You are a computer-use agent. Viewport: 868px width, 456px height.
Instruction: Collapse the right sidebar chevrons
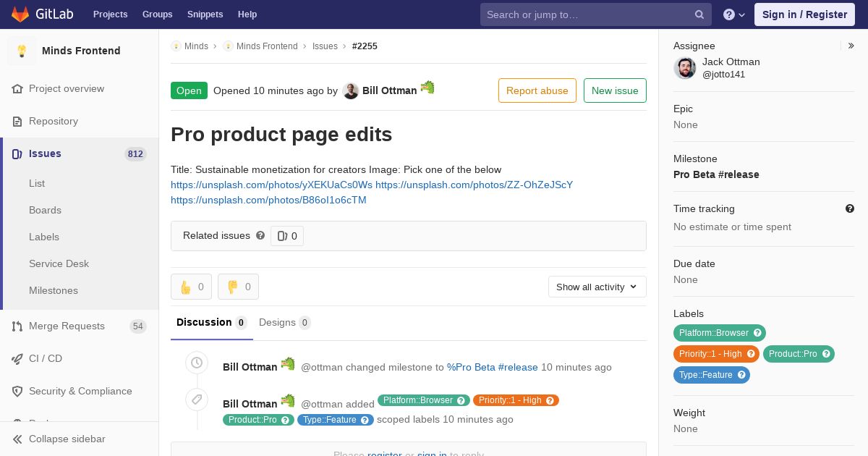pyautogui.click(x=851, y=46)
